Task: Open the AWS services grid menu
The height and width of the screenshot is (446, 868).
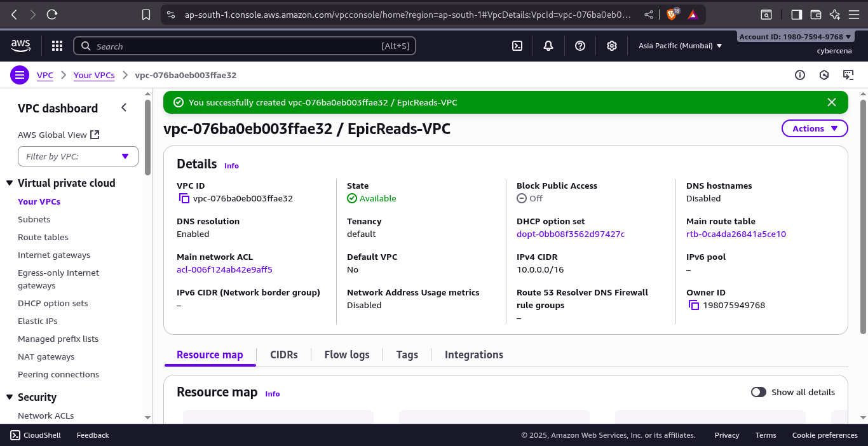Action: (x=57, y=46)
